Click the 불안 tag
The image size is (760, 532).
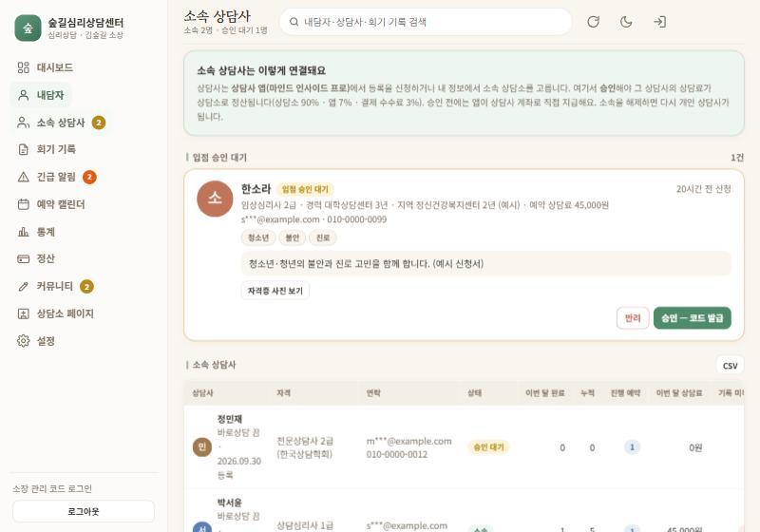(x=293, y=237)
